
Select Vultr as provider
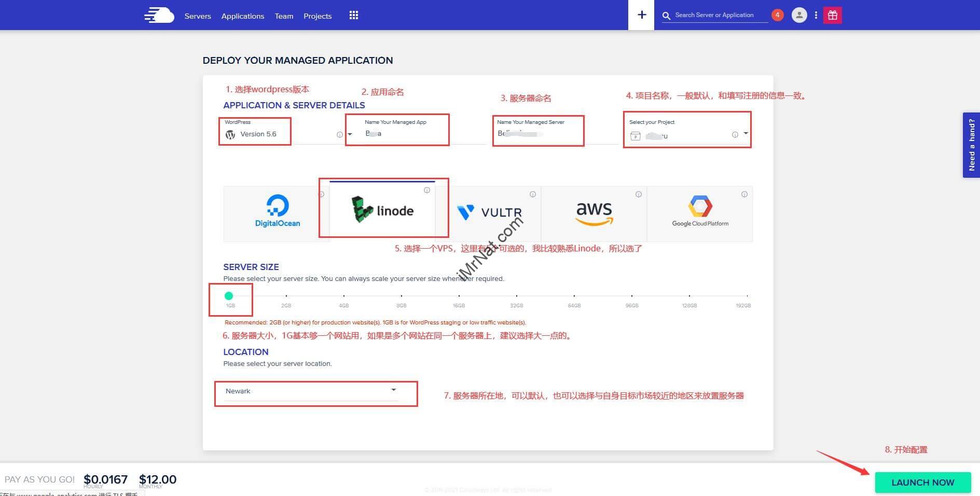pyautogui.click(x=488, y=214)
